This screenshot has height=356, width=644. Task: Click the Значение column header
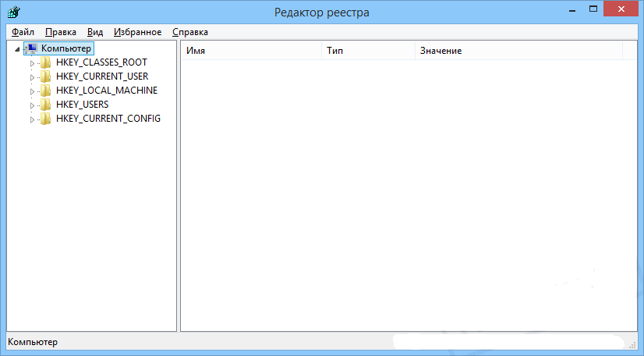click(x=518, y=51)
